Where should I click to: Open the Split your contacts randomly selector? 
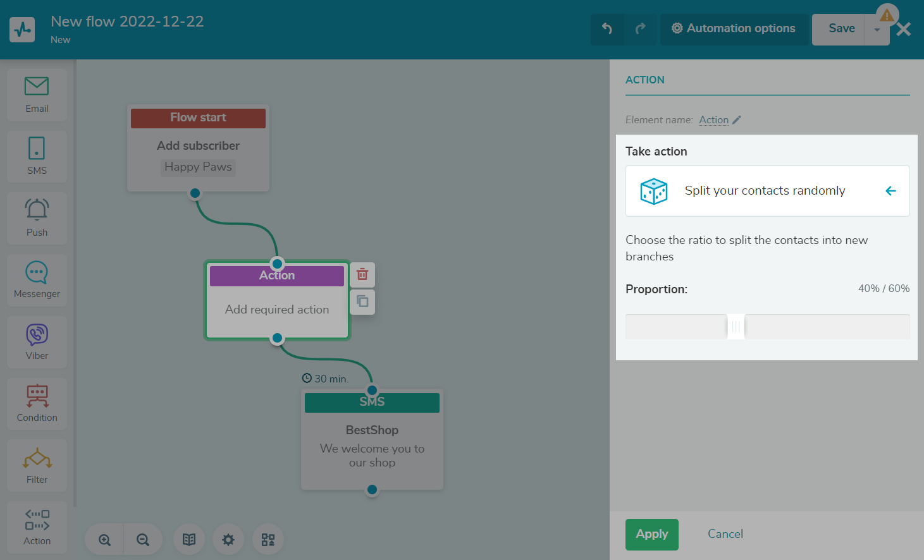point(764,191)
